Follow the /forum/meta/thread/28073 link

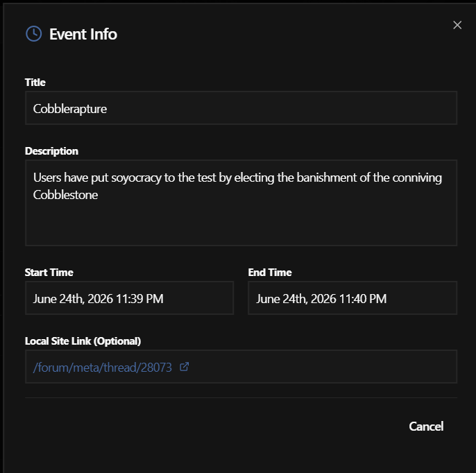[x=103, y=368]
